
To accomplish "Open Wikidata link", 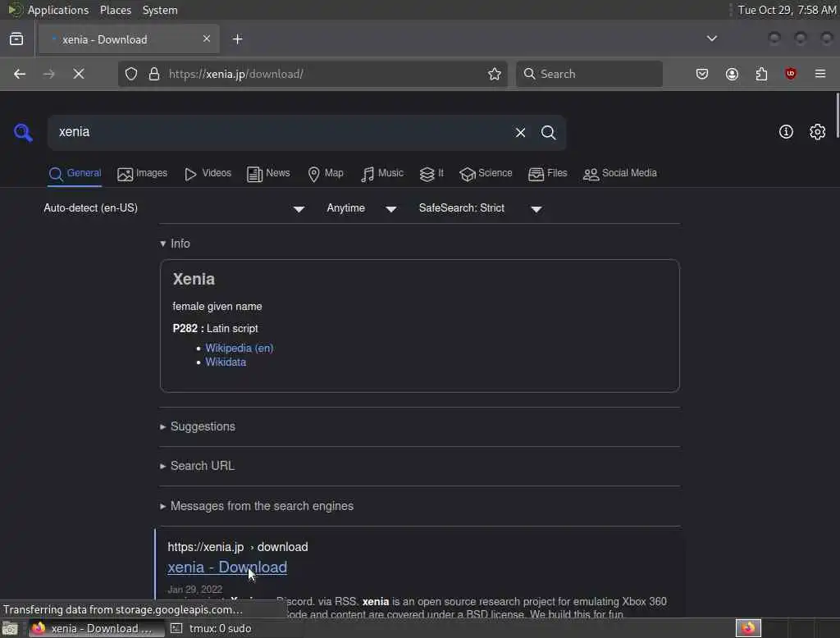I will coord(226,362).
